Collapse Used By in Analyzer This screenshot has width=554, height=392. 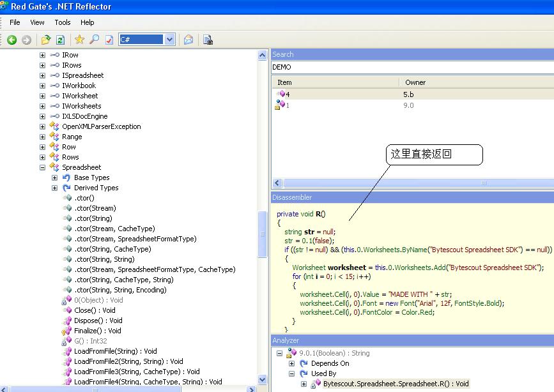(291, 373)
